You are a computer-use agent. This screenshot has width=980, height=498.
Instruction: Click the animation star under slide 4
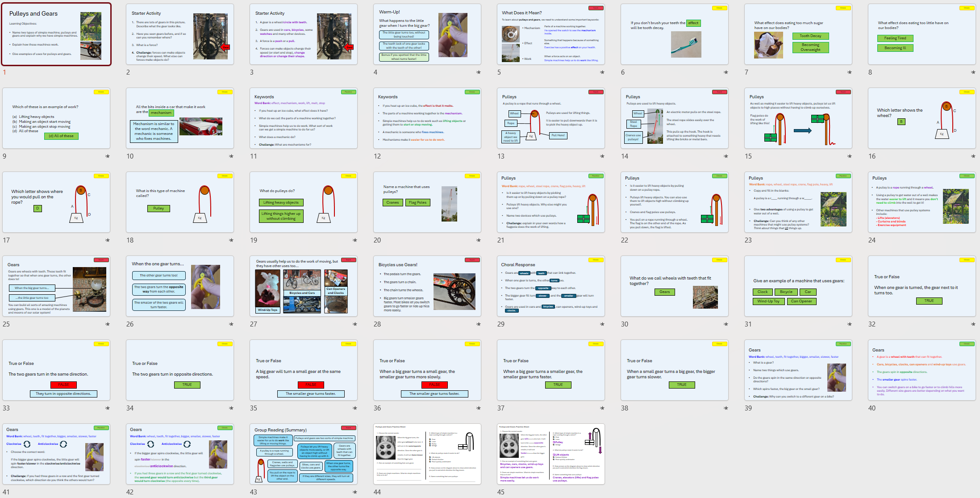click(x=478, y=72)
